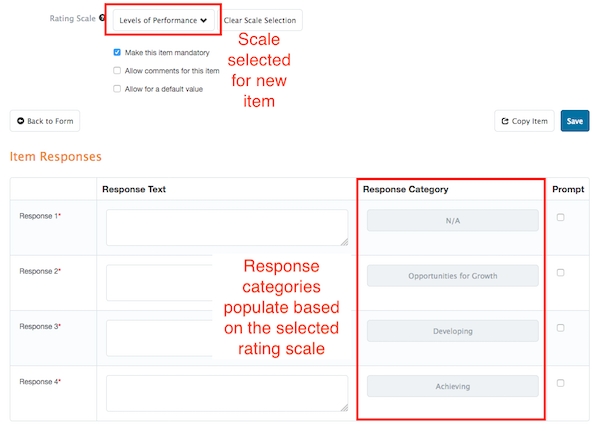
Task: Click the Achieving response category field
Action: pyautogui.click(x=452, y=386)
